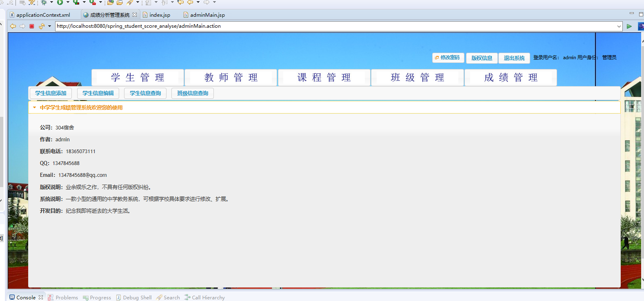644x301 pixels.
Task: Open the 教师管理 menu
Action: [231, 78]
